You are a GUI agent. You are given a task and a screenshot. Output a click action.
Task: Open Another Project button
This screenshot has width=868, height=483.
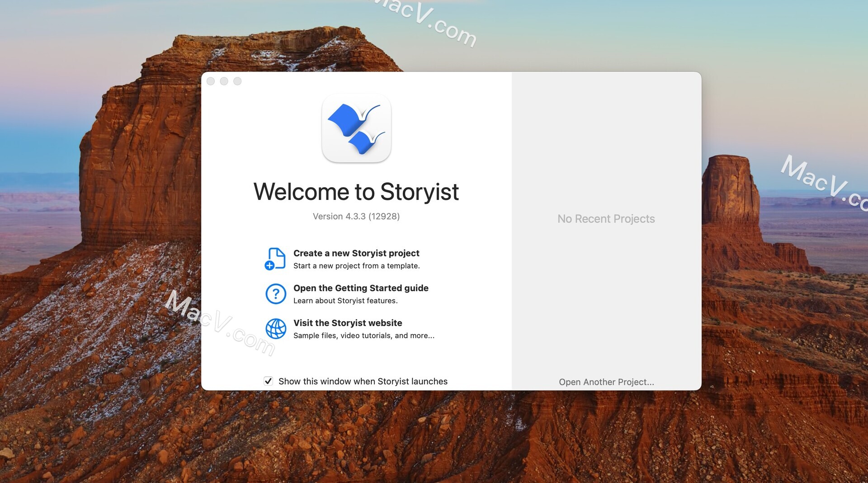[606, 382]
